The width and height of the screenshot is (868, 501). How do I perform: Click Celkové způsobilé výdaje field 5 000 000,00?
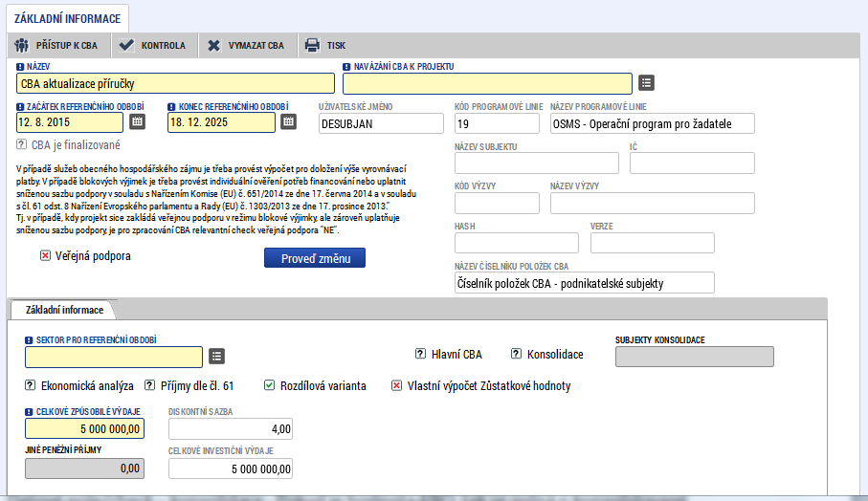click(85, 428)
